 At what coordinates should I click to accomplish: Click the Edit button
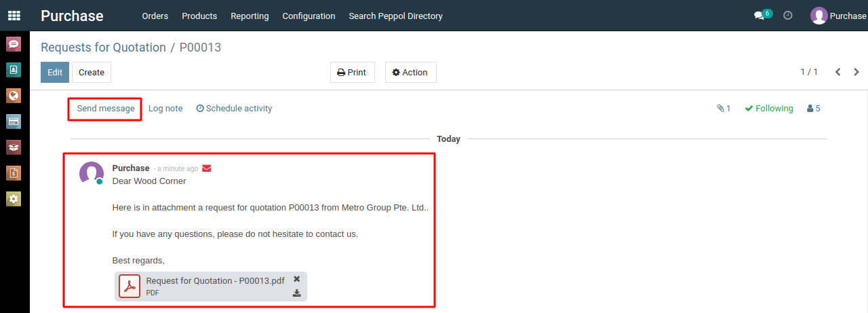pyautogui.click(x=55, y=73)
